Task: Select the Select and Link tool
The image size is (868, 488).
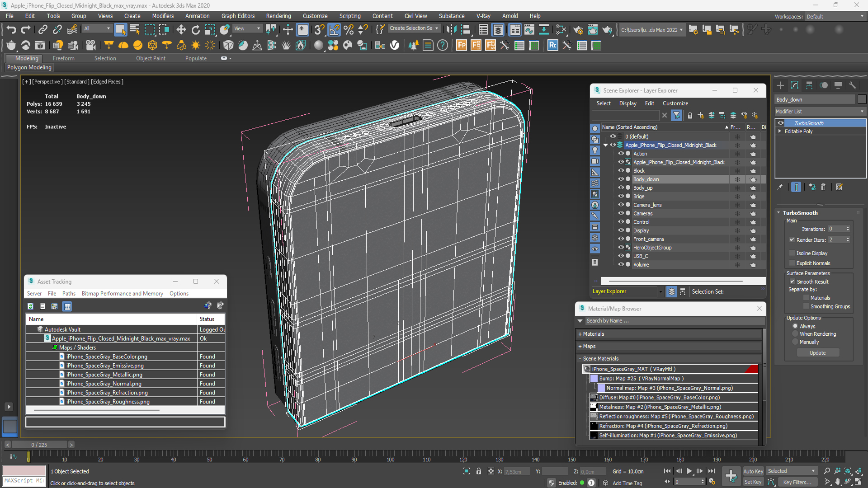Action: [42, 30]
